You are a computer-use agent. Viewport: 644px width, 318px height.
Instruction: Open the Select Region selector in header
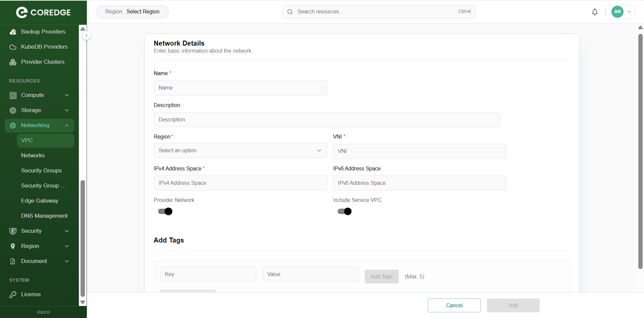pyautogui.click(x=132, y=12)
